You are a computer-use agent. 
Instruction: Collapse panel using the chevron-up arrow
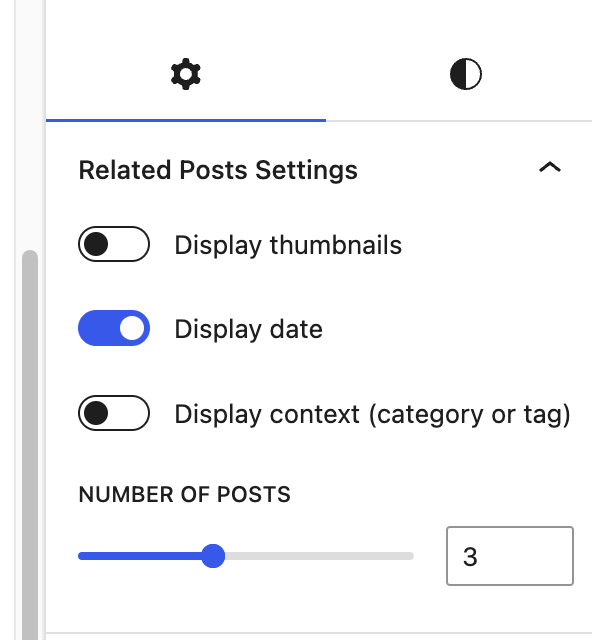550,167
